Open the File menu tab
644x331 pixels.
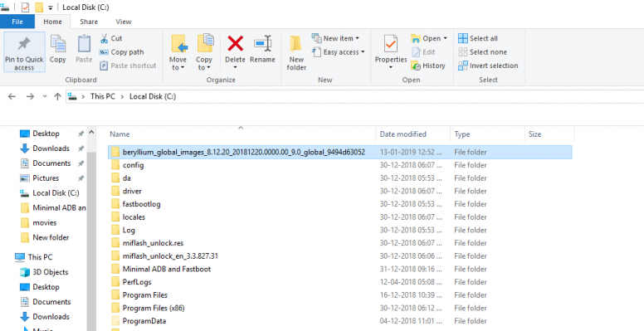coord(17,22)
